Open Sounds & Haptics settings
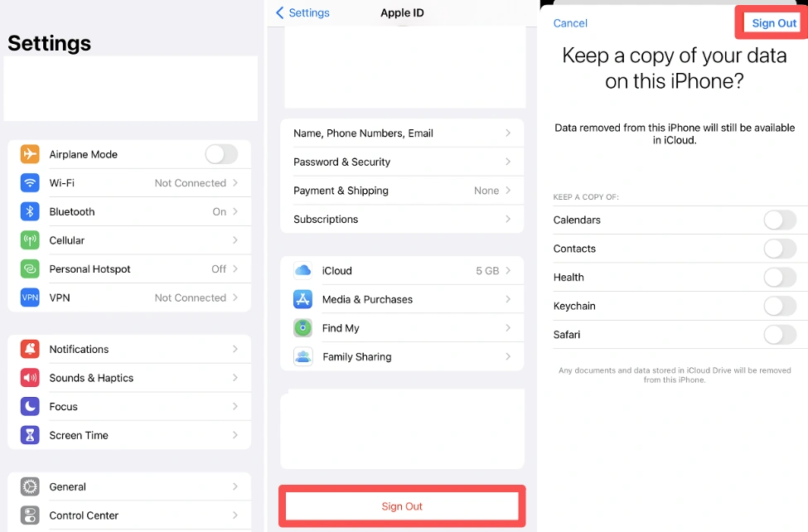The width and height of the screenshot is (808, 532). pos(129,378)
